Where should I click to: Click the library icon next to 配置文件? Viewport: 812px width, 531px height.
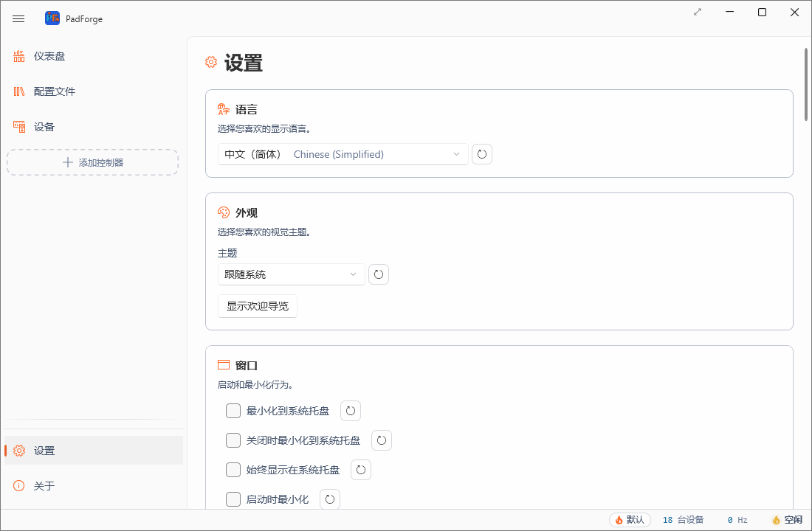tap(19, 91)
